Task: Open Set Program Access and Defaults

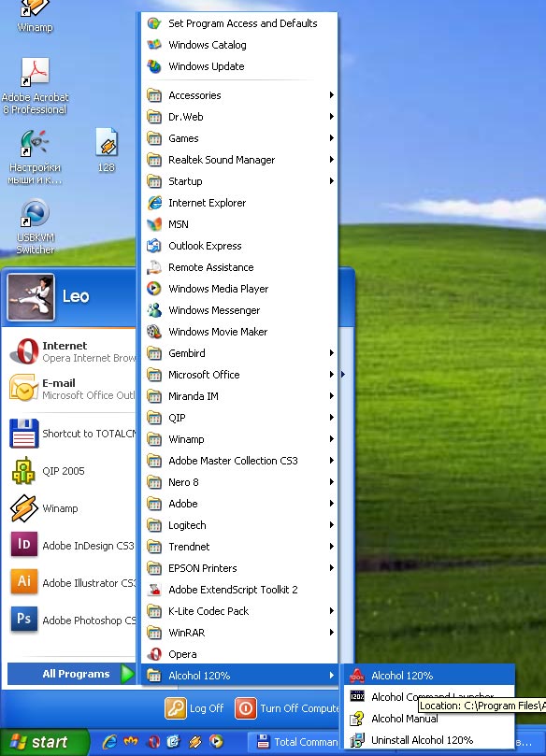Action: 239,23
